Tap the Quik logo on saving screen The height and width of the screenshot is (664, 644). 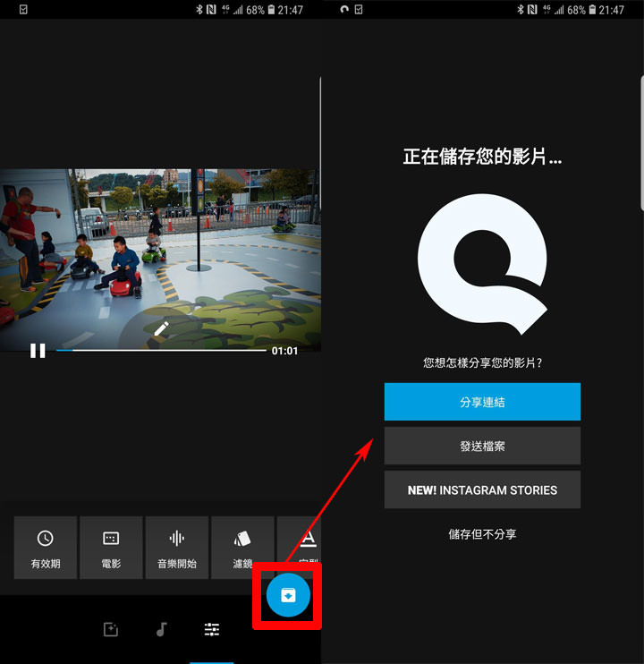[x=482, y=264]
